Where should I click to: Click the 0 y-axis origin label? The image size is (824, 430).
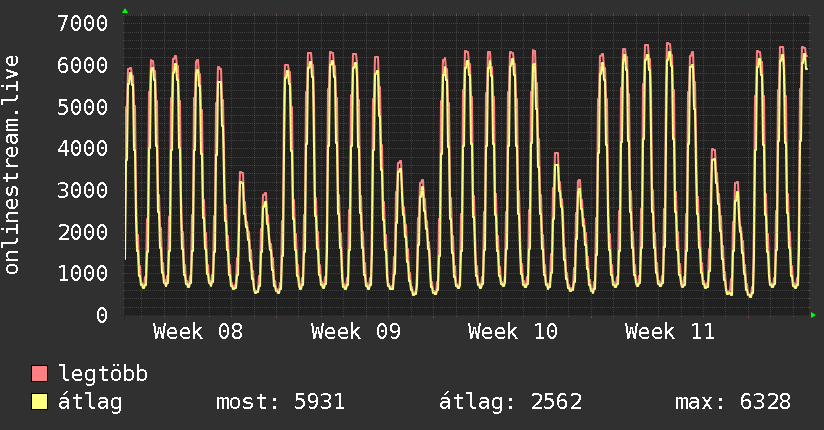(101, 315)
